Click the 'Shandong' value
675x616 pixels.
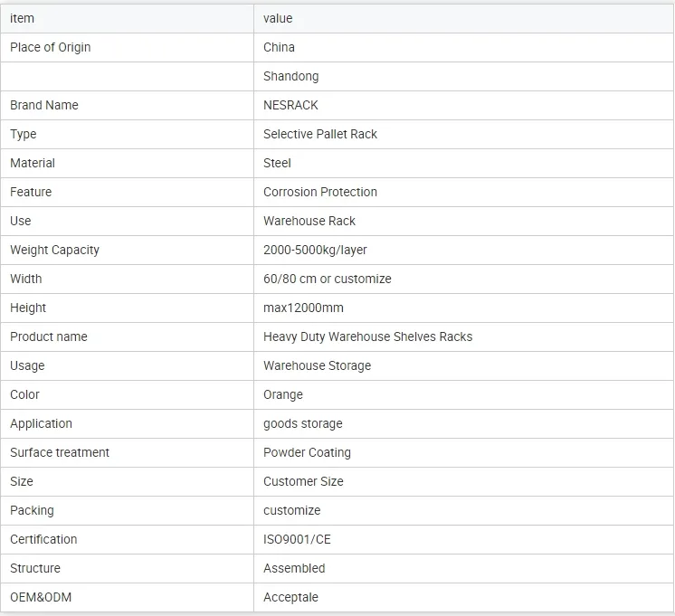(290, 76)
